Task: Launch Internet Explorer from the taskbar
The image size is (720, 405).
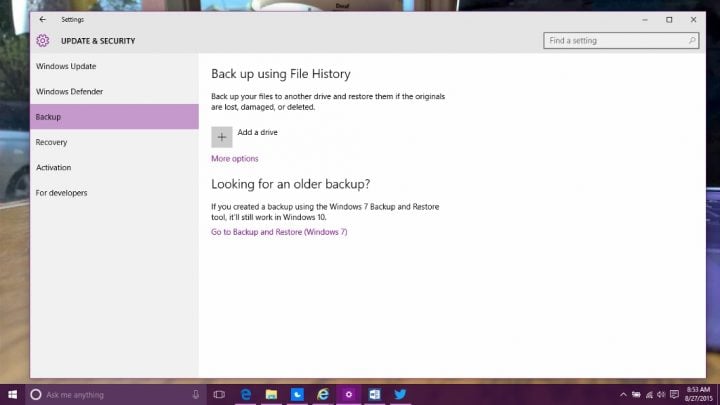Action: (323, 394)
